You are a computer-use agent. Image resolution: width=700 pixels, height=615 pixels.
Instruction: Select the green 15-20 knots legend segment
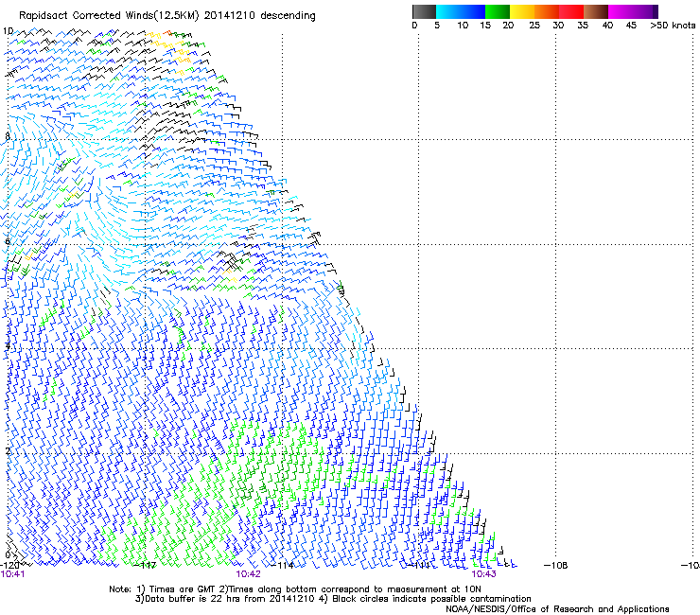coord(498,11)
